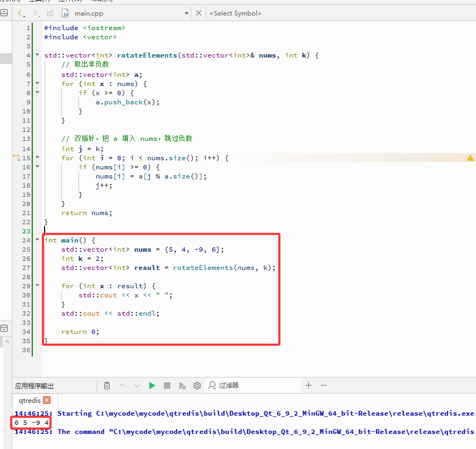476x449 pixels.
Task: Collapse the if block at line 16
Action: point(38,167)
